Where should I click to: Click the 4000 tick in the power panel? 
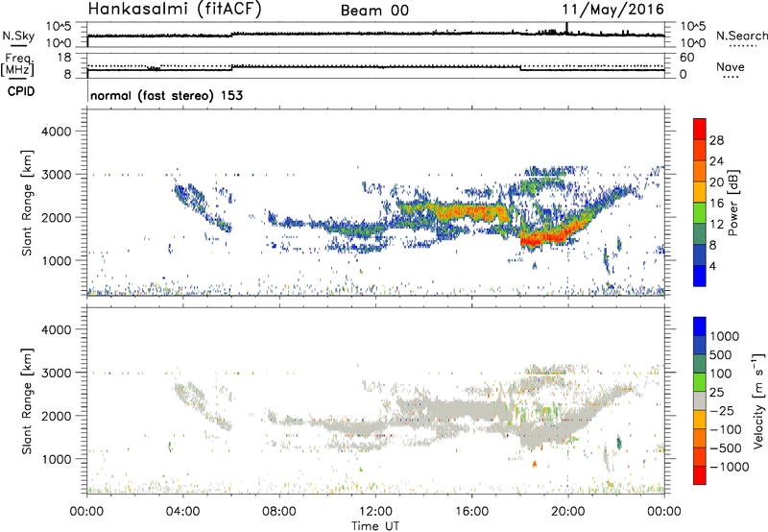click(x=56, y=132)
